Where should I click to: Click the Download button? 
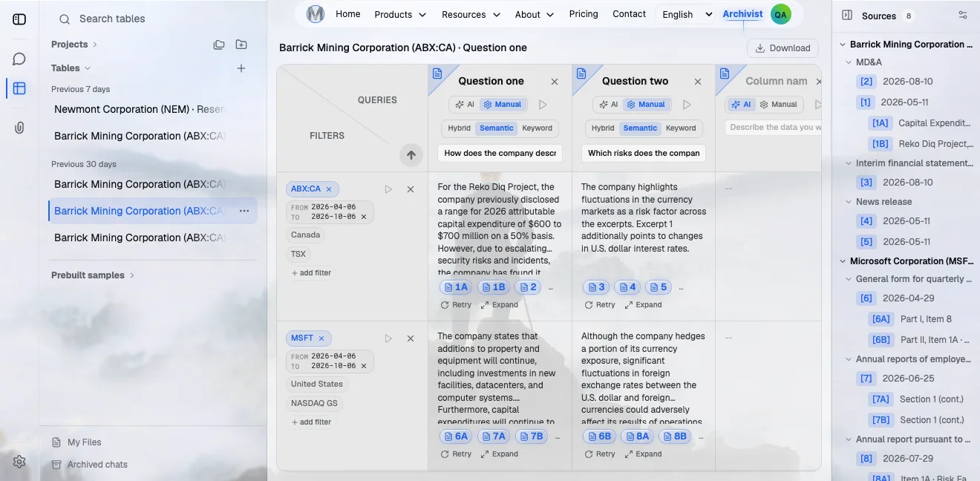[x=783, y=48]
